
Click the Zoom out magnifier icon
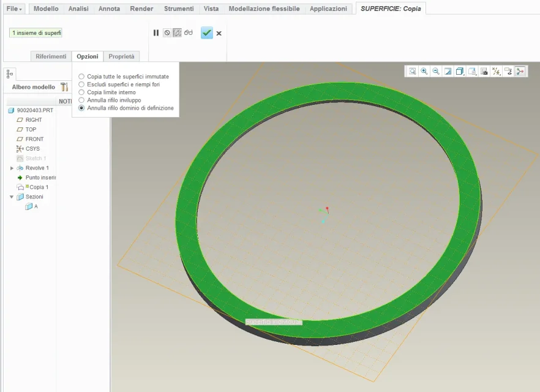pyautogui.click(x=435, y=72)
